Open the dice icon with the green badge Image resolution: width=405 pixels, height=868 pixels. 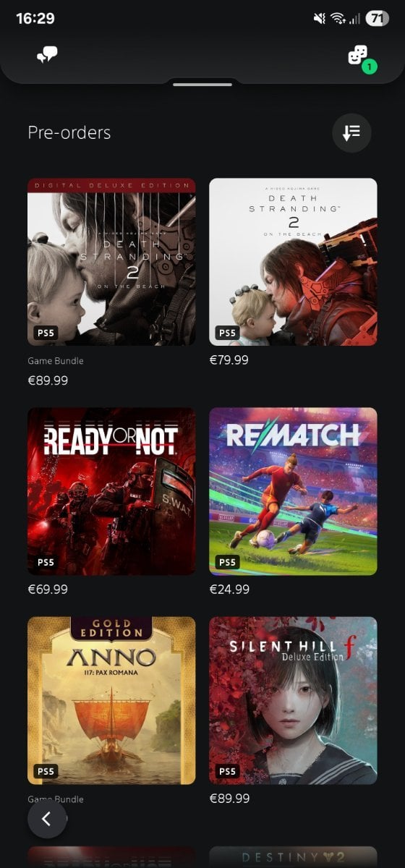(359, 56)
